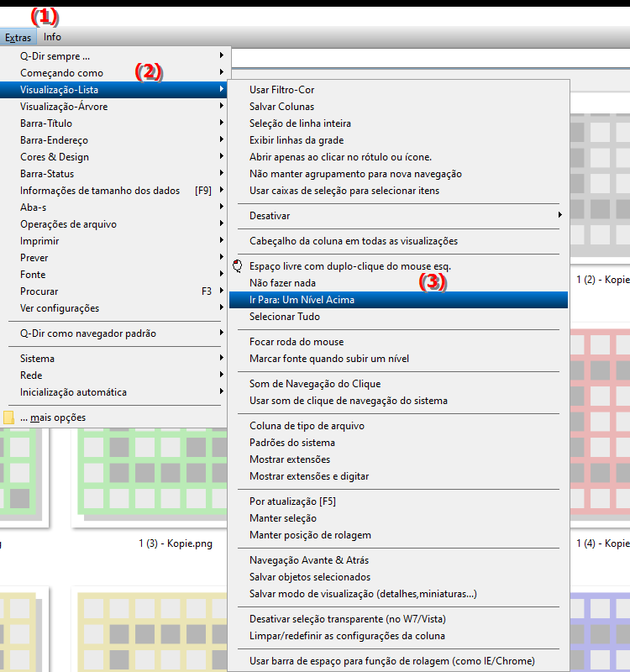Click Limpar/redefinir as configurações da coluna
This screenshot has height=672, width=630.
[347, 636]
